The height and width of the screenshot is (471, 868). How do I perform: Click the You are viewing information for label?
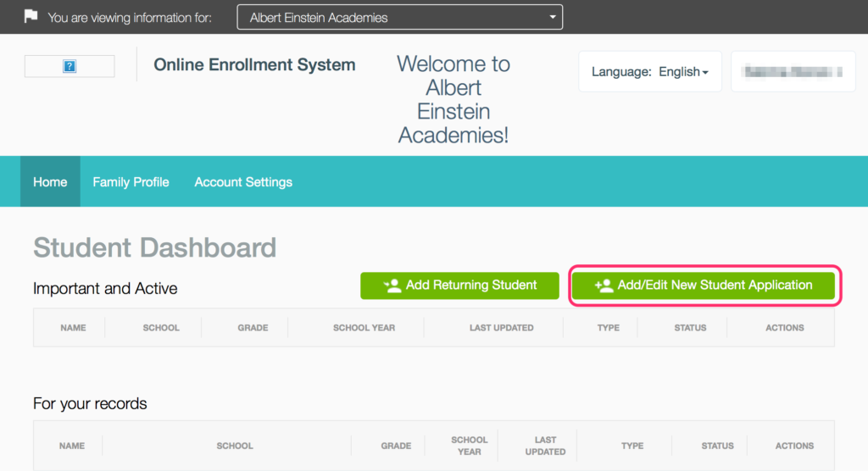(130, 18)
